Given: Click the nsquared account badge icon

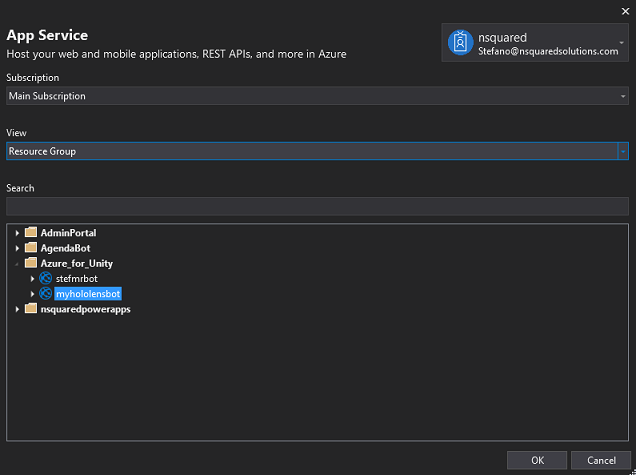Looking at the screenshot, I should 460,42.
